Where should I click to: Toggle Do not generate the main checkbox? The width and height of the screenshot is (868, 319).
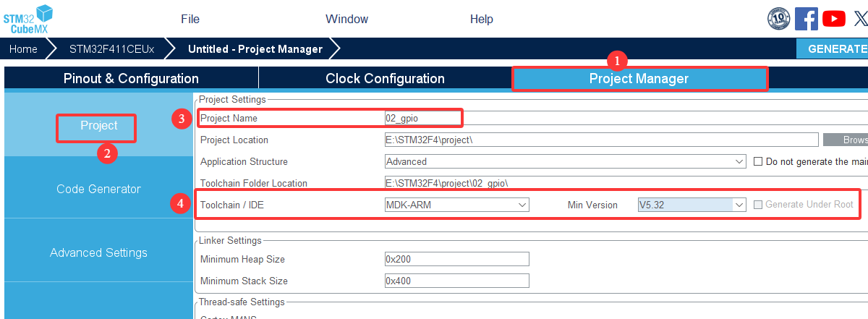[759, 161]
